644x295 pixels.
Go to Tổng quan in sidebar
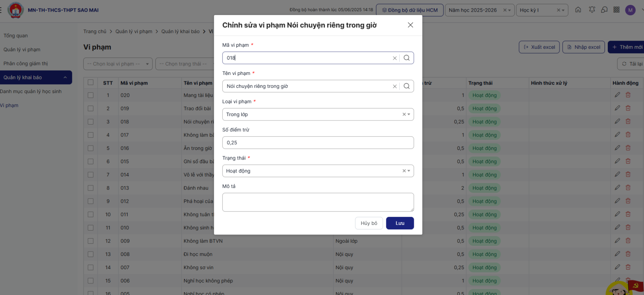tap(16, 36)
